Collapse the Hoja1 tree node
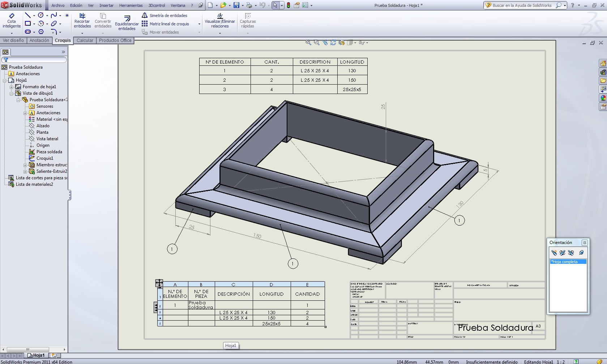The height and width of the screenshot is (364, 607). 4,80
